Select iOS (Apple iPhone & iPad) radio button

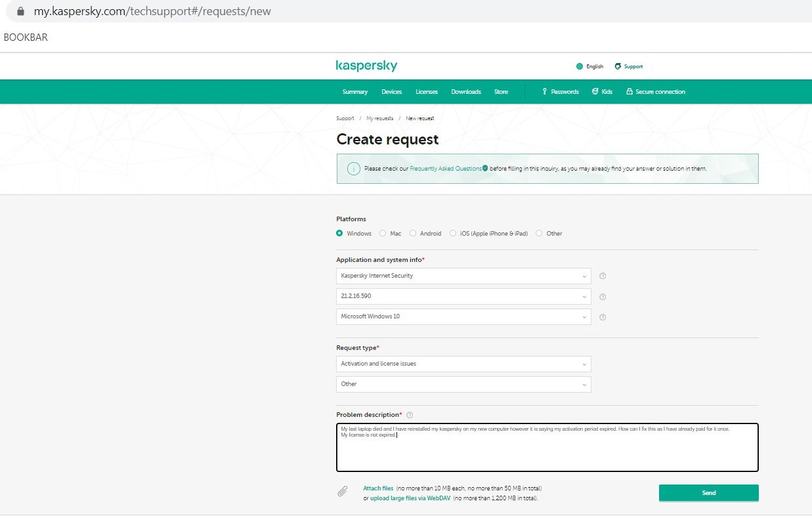pyautogui.click(x=453, y=233)
